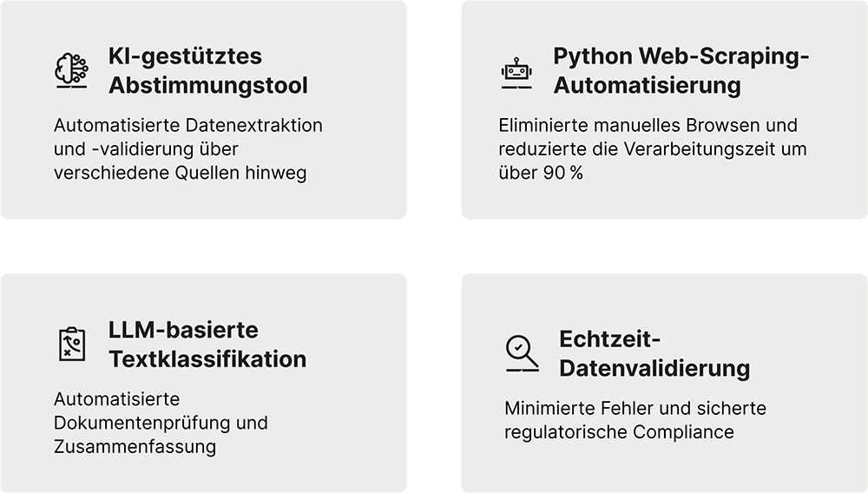The image size is (868, 493).
Task: Click the robot head icon
Action: pyautogui.click(x=516, y=73)
